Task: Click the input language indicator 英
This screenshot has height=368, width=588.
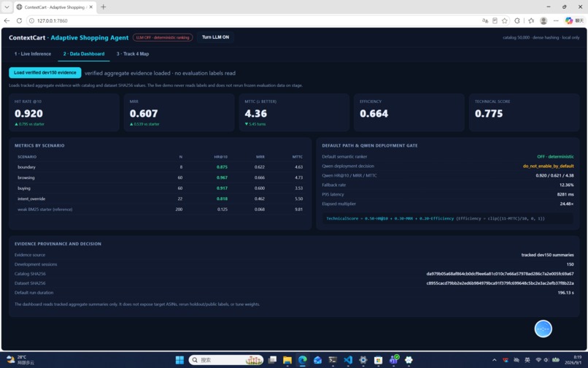Action: [527, 360]
